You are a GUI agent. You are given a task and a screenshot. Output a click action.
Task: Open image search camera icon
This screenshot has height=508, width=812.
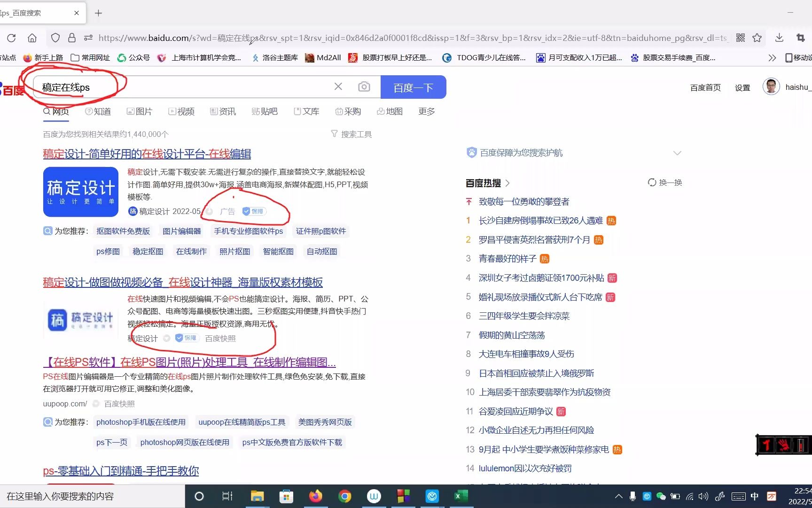click(364, 87)
